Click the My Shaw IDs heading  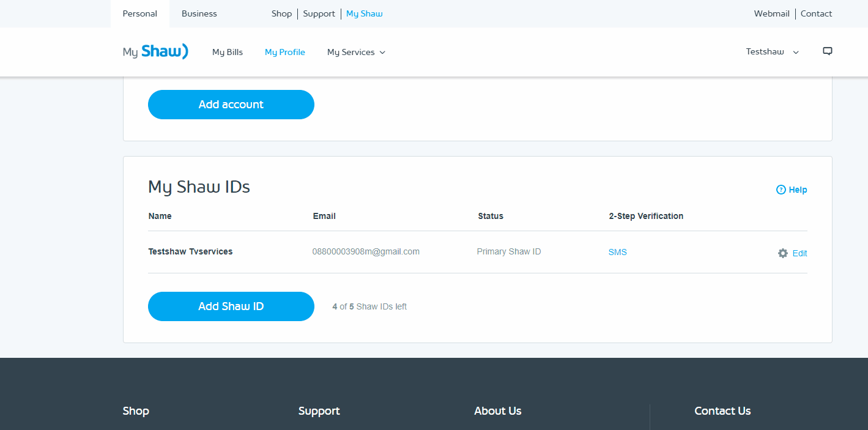point(199,187)
